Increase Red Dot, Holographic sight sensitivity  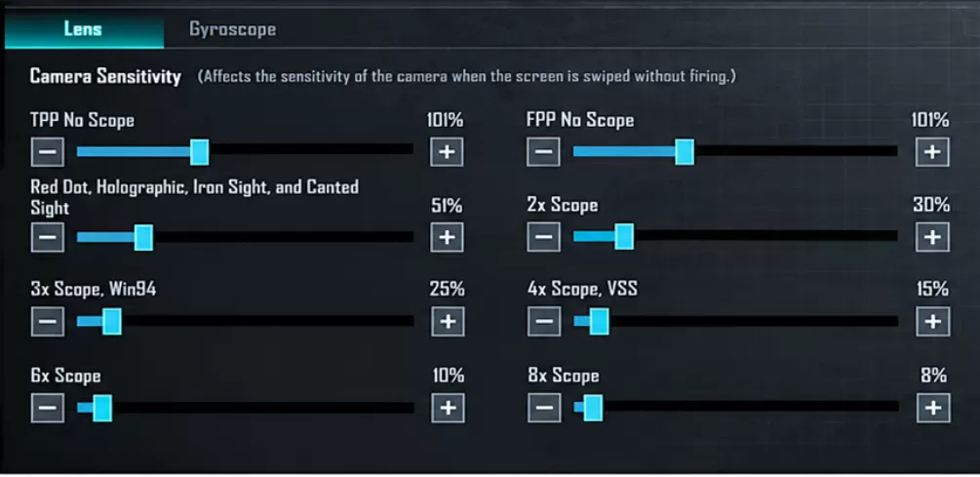[447, 238]
